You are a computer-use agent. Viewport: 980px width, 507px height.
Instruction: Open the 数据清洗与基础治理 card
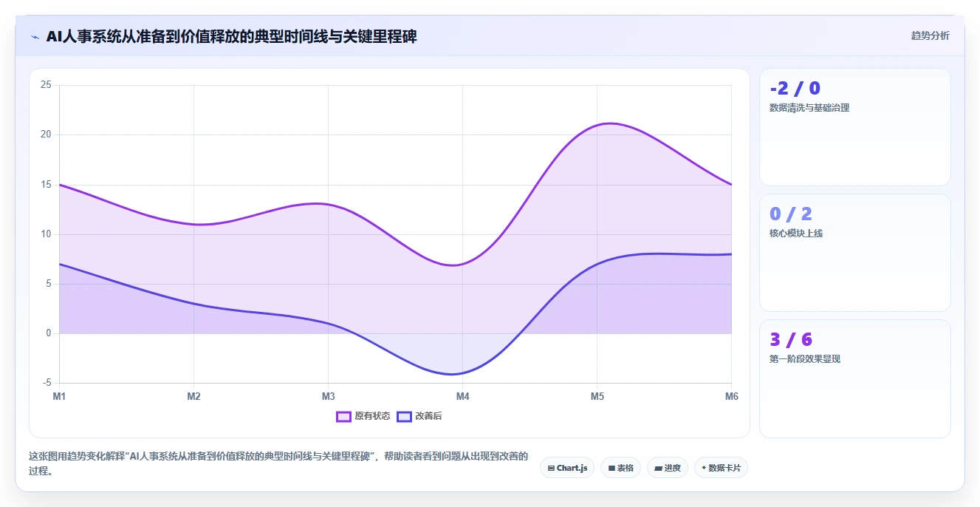[x=855, y=127]
